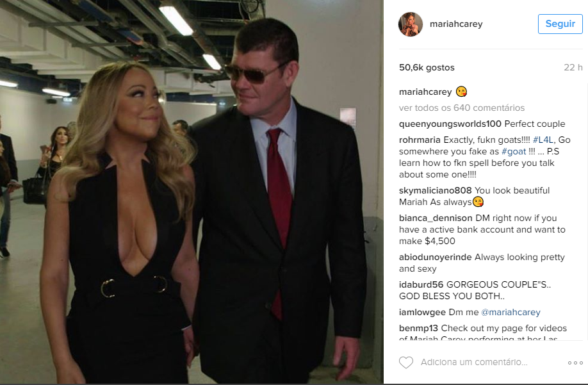Visit idaburd56 commenter profile

coord(421,284)
